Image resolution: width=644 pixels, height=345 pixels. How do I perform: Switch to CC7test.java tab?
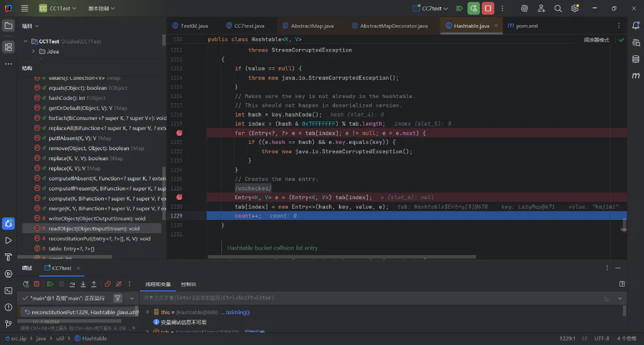point(245,25)
